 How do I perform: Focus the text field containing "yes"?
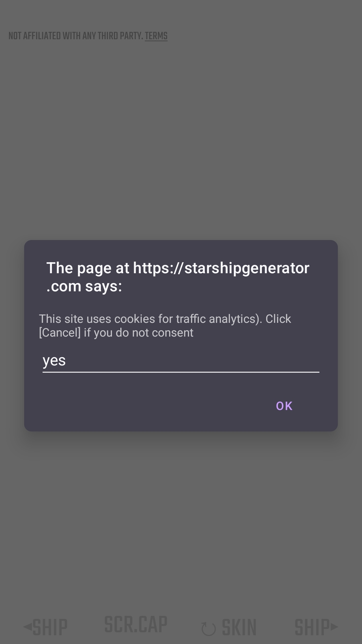point(181,361)
